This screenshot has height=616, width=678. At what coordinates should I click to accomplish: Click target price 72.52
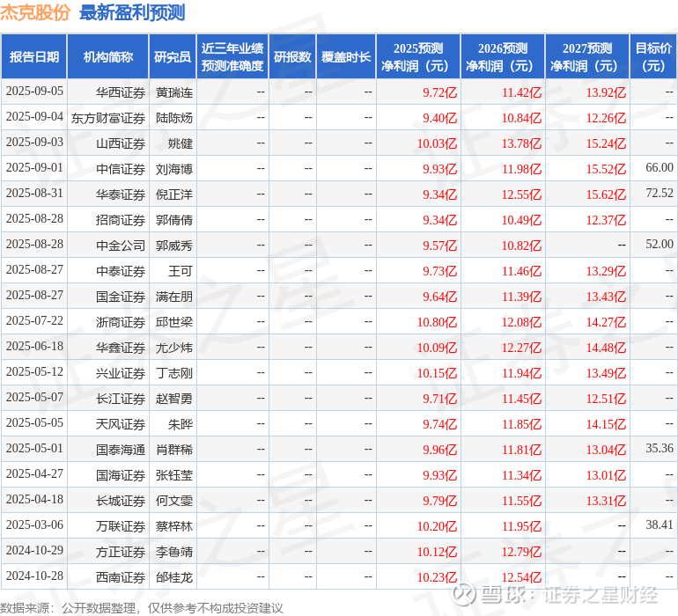click(x=660, y=193)
